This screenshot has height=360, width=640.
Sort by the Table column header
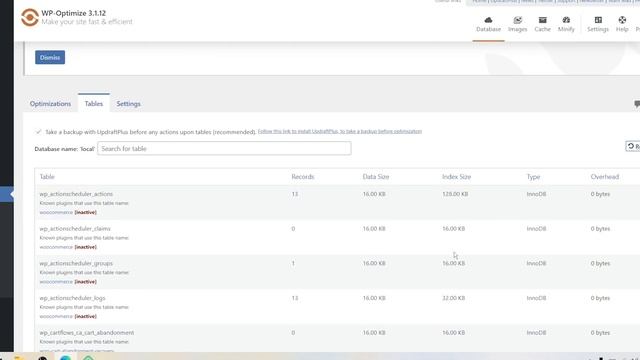tap(47, 177)
